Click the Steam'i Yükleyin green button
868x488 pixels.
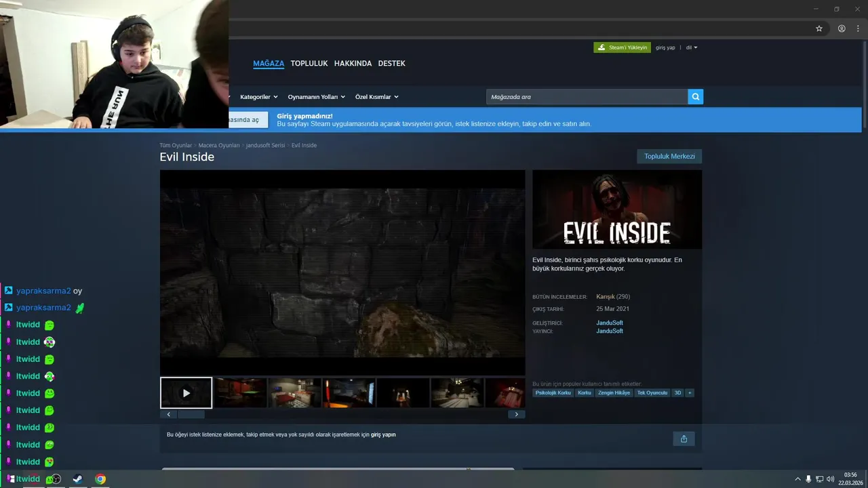tap(622, 47)
